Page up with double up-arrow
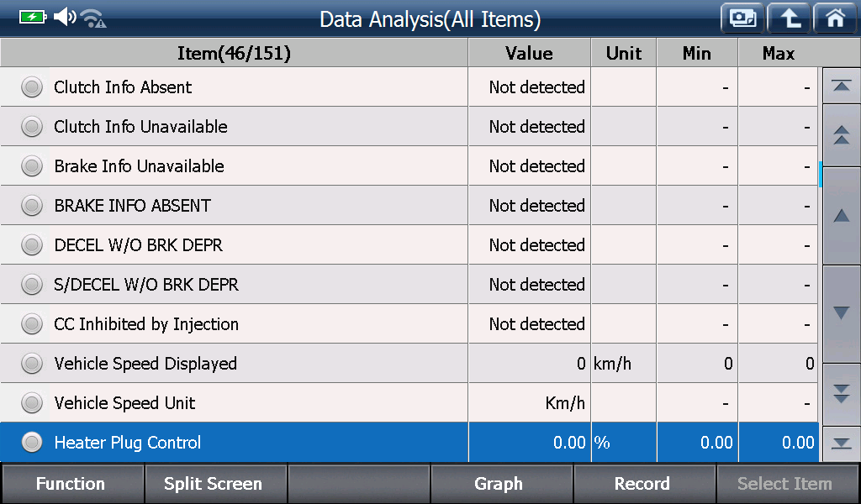Image resolution: width=861 pixels, height=504 pixels. tap(841, 135)
